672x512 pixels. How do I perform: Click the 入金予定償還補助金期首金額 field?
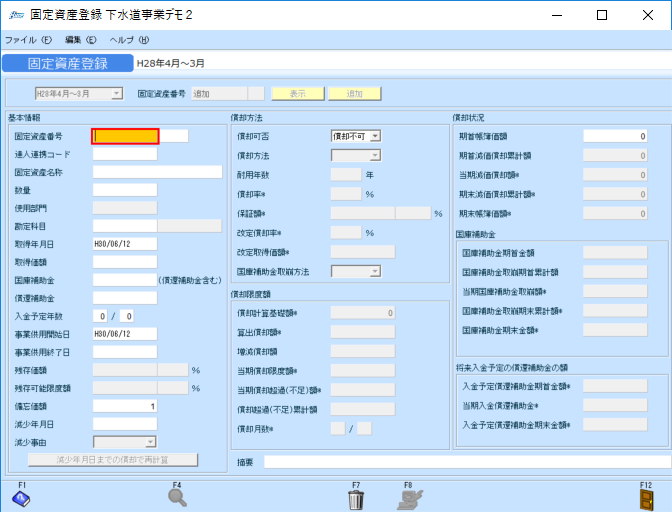[615, 386]
